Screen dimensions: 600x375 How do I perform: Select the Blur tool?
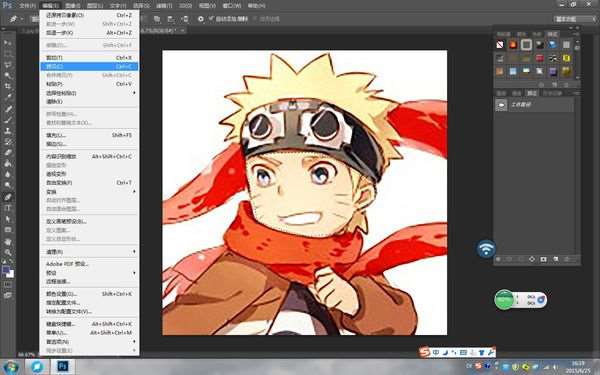tap(8, 174)
